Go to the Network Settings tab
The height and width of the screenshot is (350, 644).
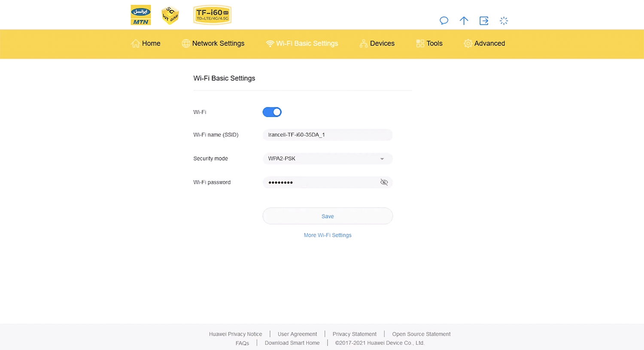click(213, 43)
